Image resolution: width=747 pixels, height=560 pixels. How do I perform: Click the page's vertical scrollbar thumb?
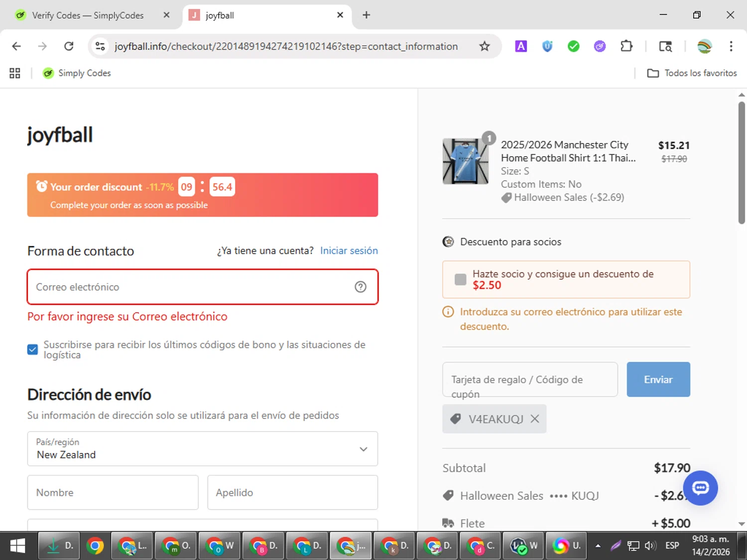(742, 163)
